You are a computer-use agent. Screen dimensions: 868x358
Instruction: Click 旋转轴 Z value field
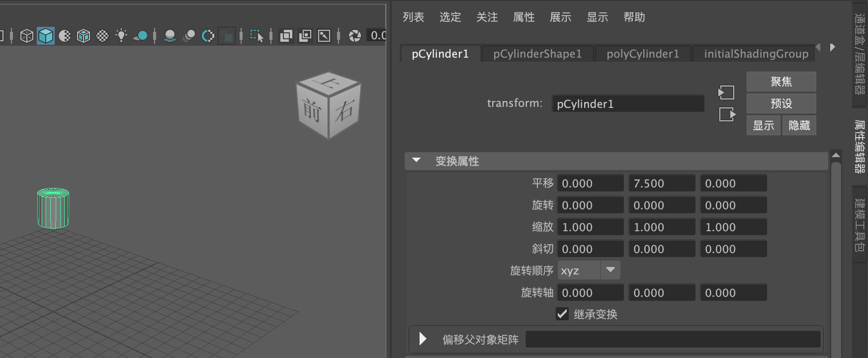[734, 292]
